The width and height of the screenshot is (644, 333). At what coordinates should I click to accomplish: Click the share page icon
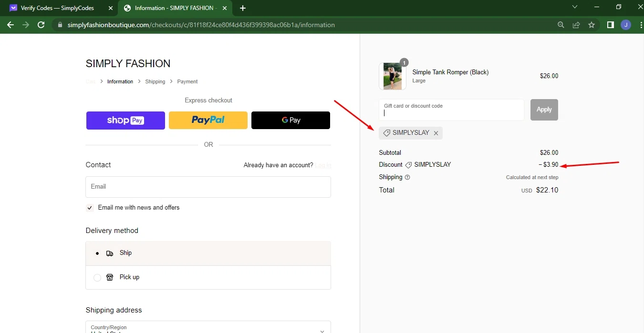tap(576, 25)
